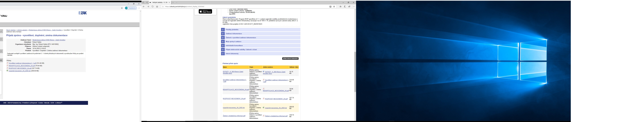Open Edge favorites hub icon
The height and width of the screenshot is (122, 644).
340,6
